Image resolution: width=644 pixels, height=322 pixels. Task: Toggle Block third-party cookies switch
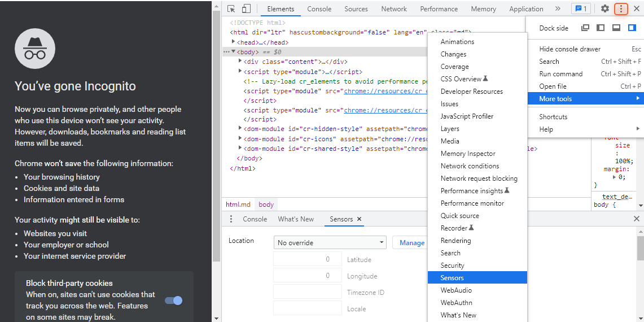tap(173, 301)
